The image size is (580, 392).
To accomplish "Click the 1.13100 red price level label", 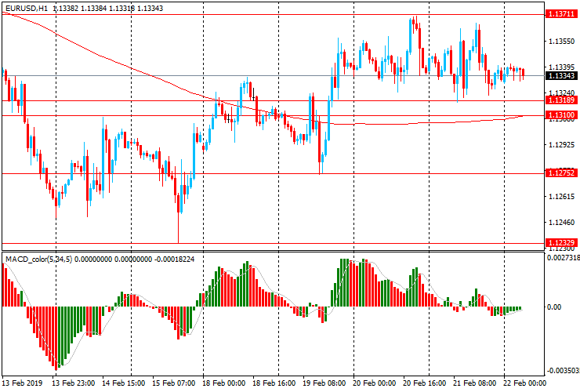I will 561,115.
